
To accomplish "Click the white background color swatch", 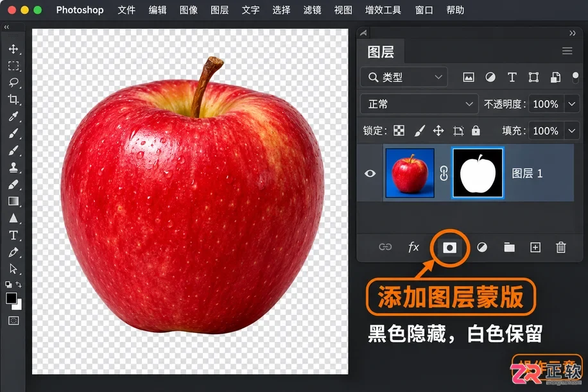I will 18,305.
